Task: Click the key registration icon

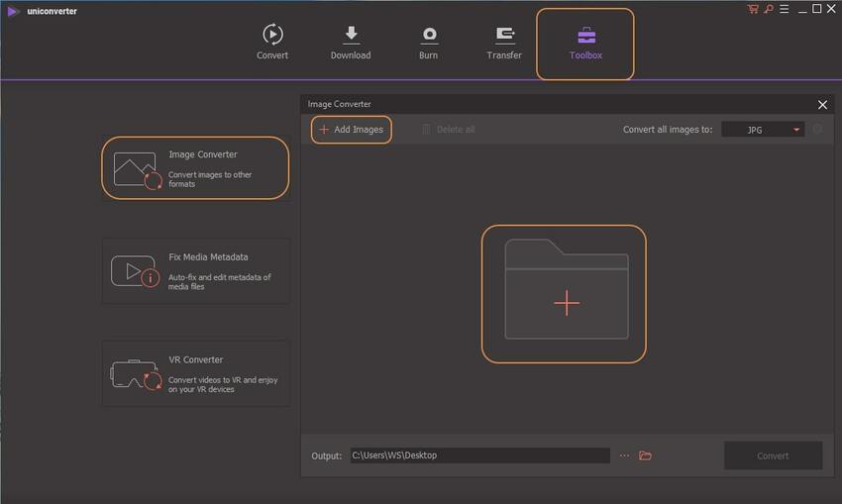Action: (767, 9)
